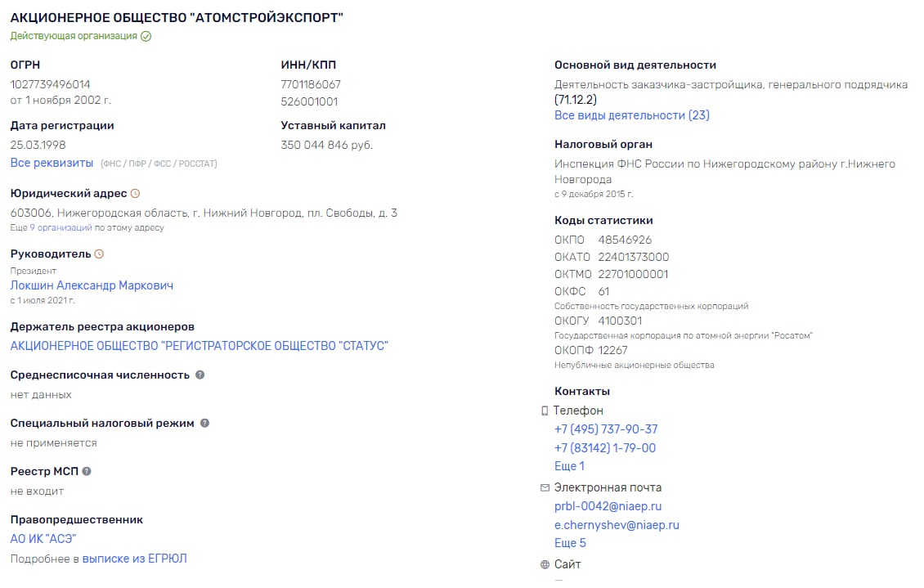The width and height of the screenshot is (924, 588).
Task: Expand more email addresses via Еще 5
Action: point(570,543)
